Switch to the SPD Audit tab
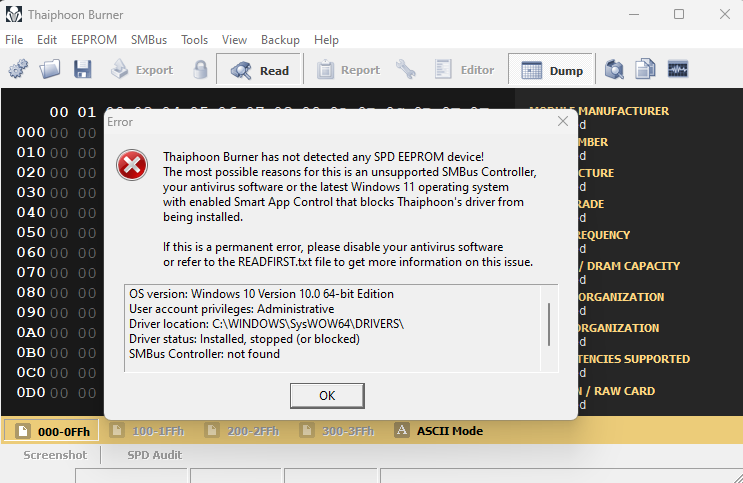Screen dimensions: 743x483 click(x=154, y=455)
